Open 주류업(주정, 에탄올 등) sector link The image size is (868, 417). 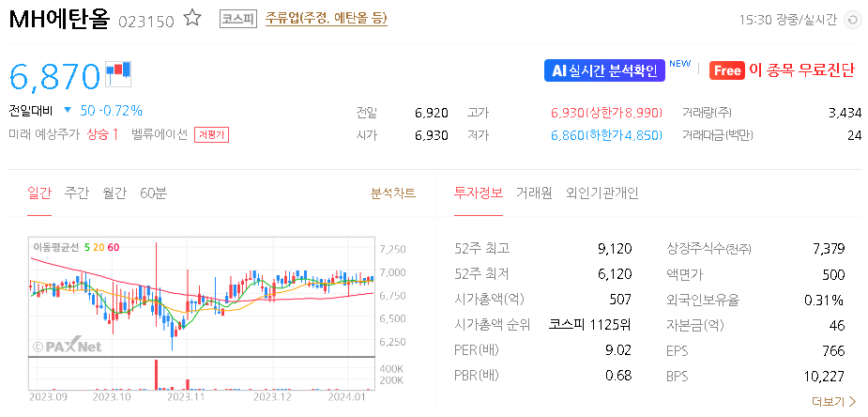point(326,19)
